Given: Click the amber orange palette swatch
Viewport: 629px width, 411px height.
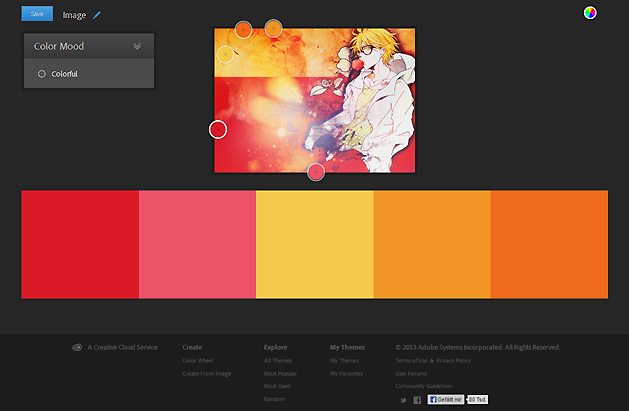Looking at the screenshot, I should tap(432, 244).
